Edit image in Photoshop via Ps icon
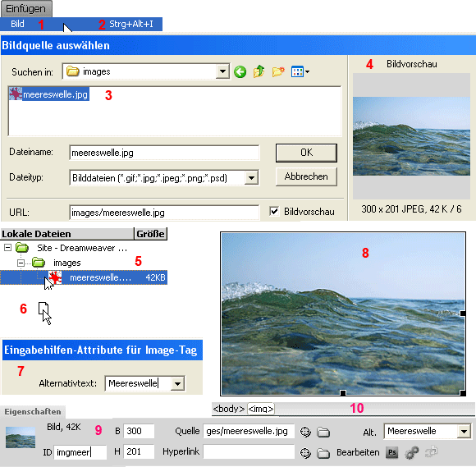Image resolution: width=476 pixels, height=467 pixels. [x=392, y=452]
